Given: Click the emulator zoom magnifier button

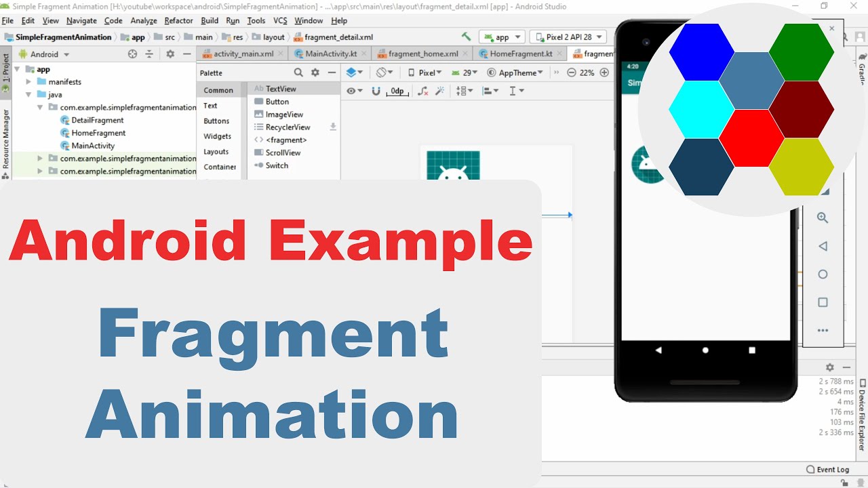Looking at the screenshot, I should [823, 218].
